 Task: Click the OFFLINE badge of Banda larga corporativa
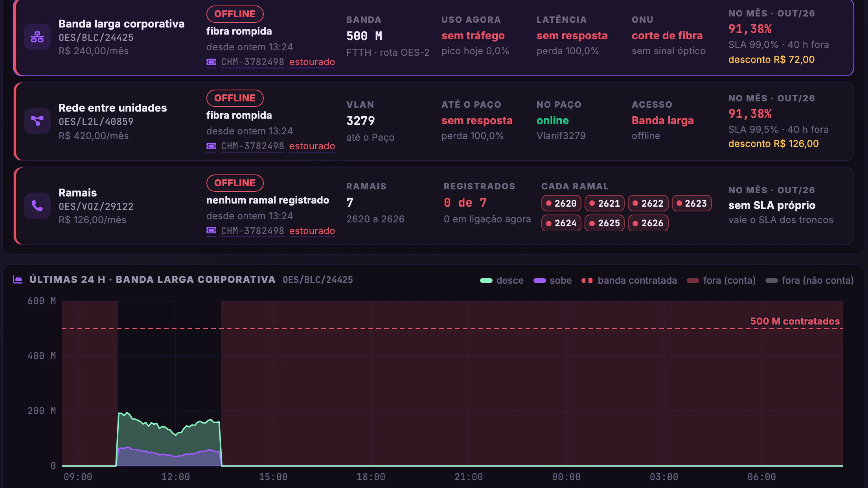(235, 14)
